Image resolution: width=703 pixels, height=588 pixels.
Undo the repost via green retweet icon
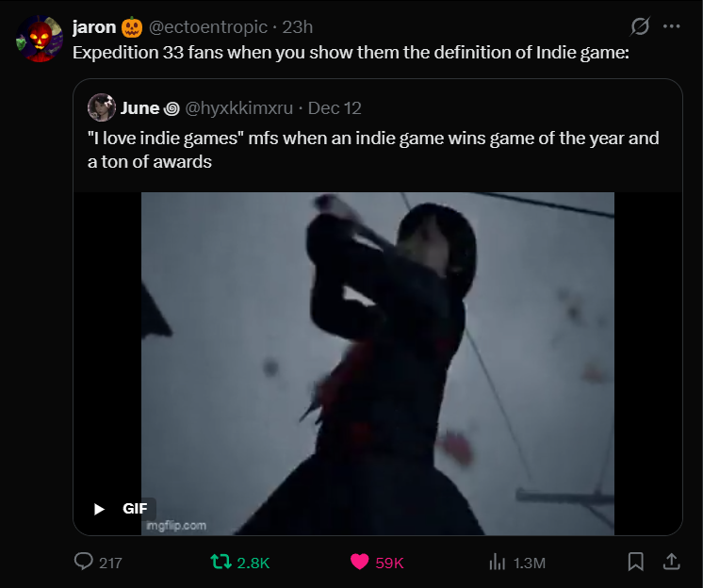[x=221, y=562]
